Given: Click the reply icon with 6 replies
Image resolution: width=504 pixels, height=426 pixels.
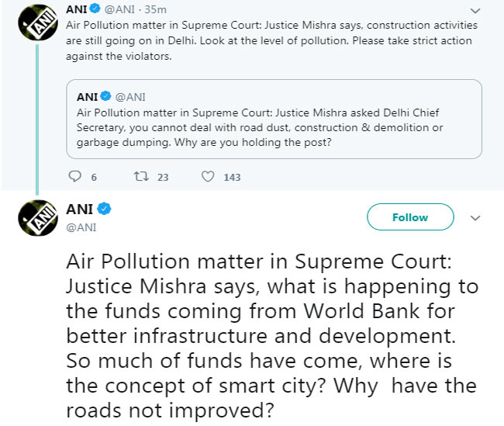Looking at the screenshot, I should [75, 176].
